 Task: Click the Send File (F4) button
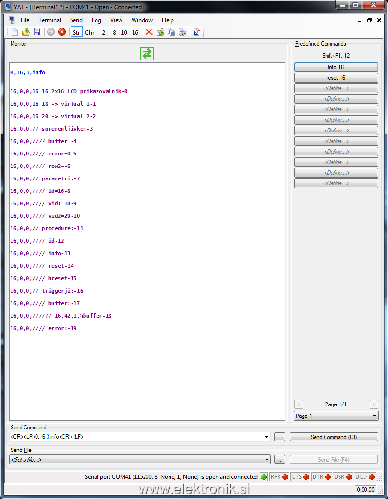[x=334, y=459]
